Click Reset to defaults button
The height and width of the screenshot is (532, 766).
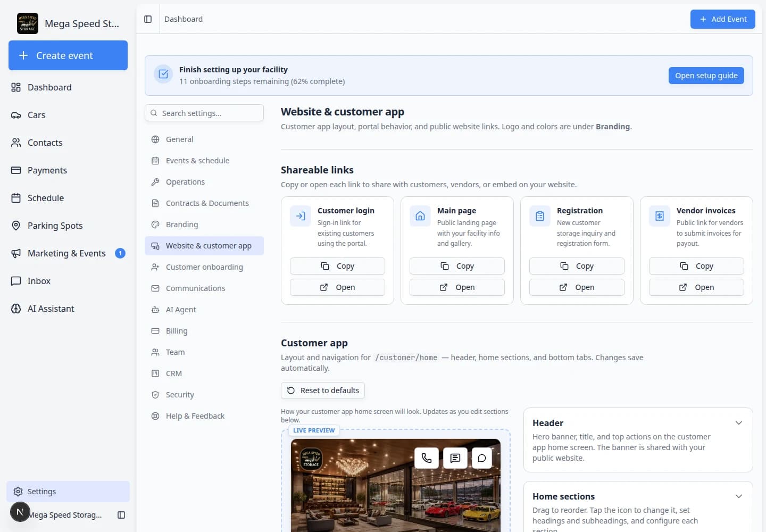pos(323,390)
